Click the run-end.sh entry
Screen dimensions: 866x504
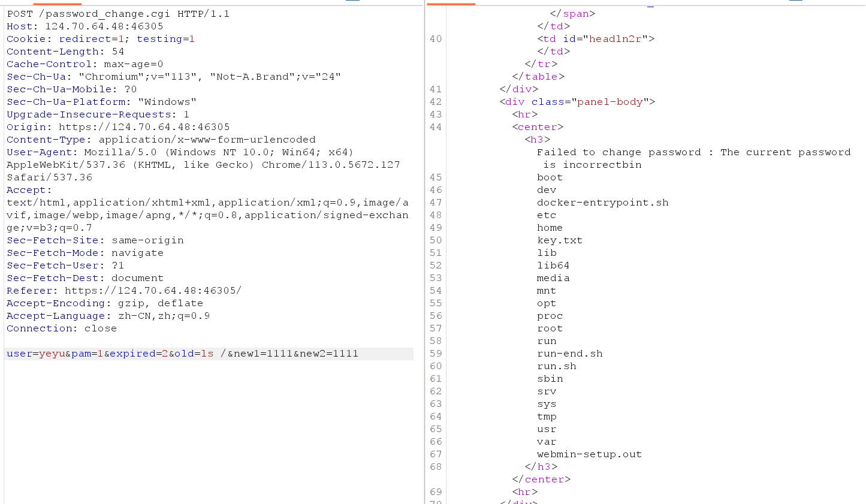click(x=570, y=354)
